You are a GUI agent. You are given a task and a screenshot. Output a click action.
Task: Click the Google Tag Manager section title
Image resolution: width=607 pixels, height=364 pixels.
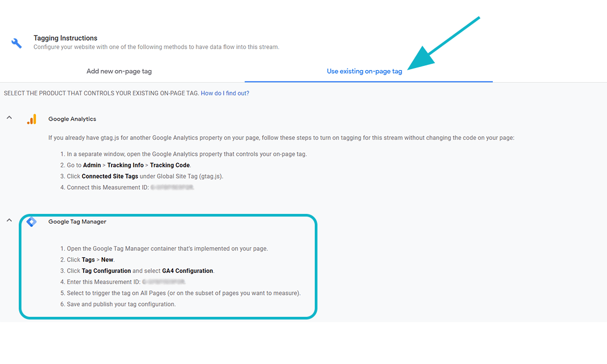coord(77,221)
